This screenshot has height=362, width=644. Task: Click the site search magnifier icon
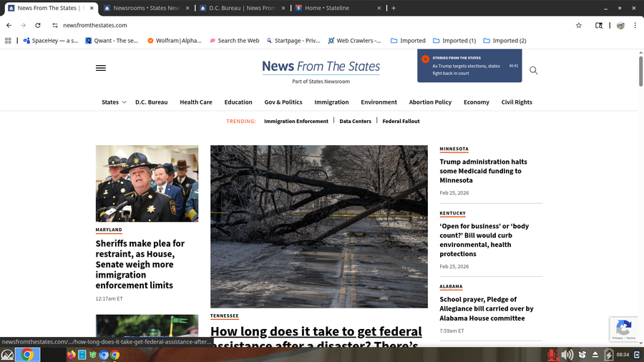533,70
